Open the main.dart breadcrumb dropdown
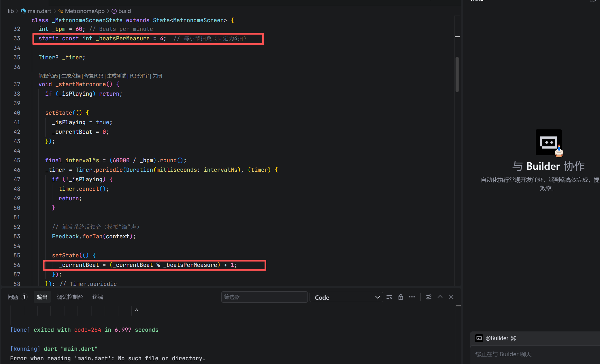 (39, 11)
